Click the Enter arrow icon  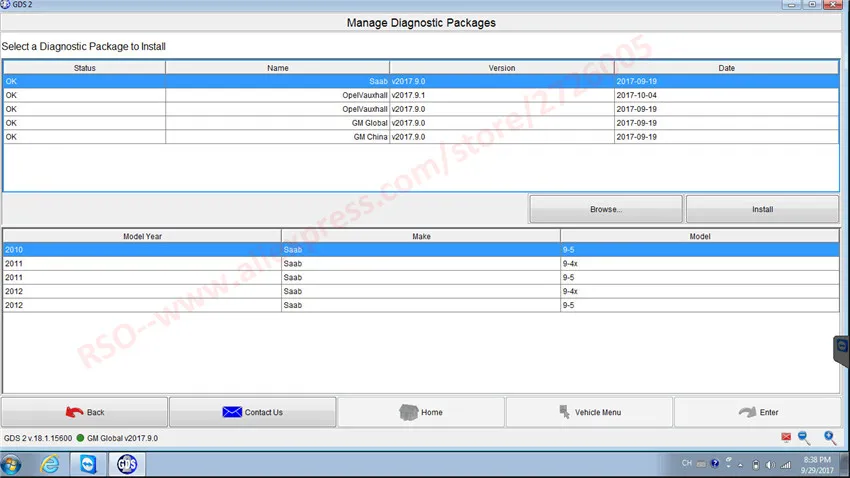[x=748, y=412]
